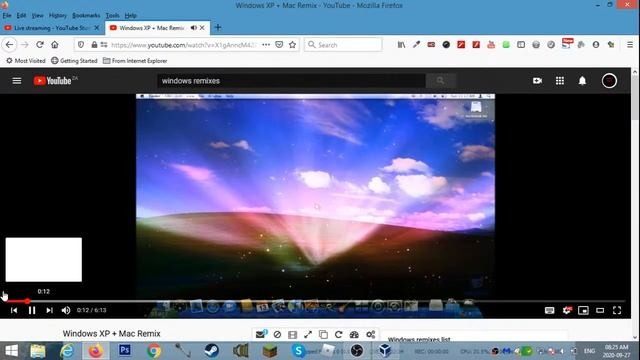This screenshot has height=360, width=640.
Task: Switch to theater mode
Action: [x=600, y=311]
